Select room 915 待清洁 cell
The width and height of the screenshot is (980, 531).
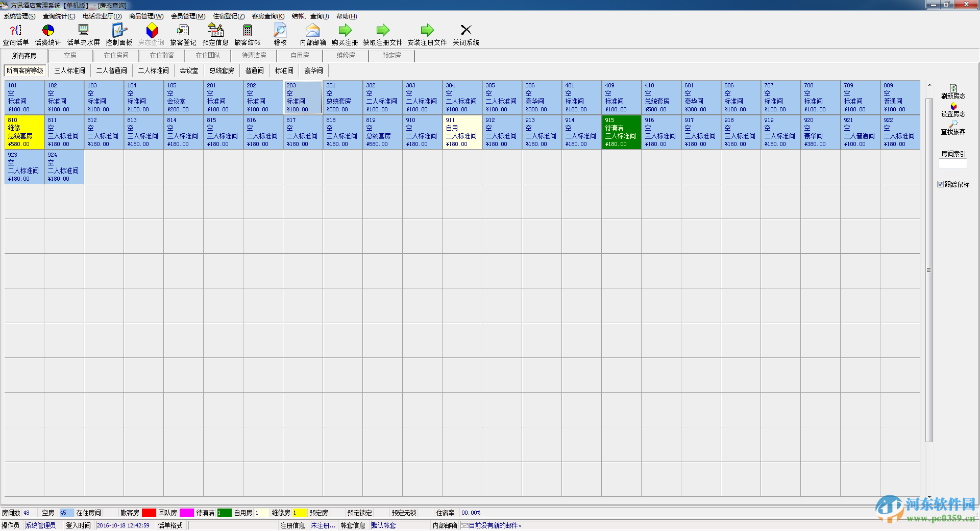(621, 132)
